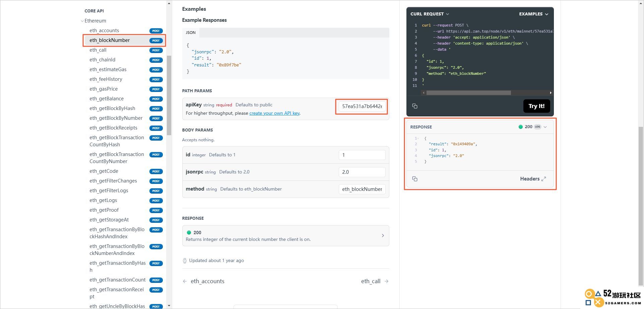The width and height of the screenshot is (644, 309).
Task: Open eth_call in sidebar
Action: coord(124,50)
